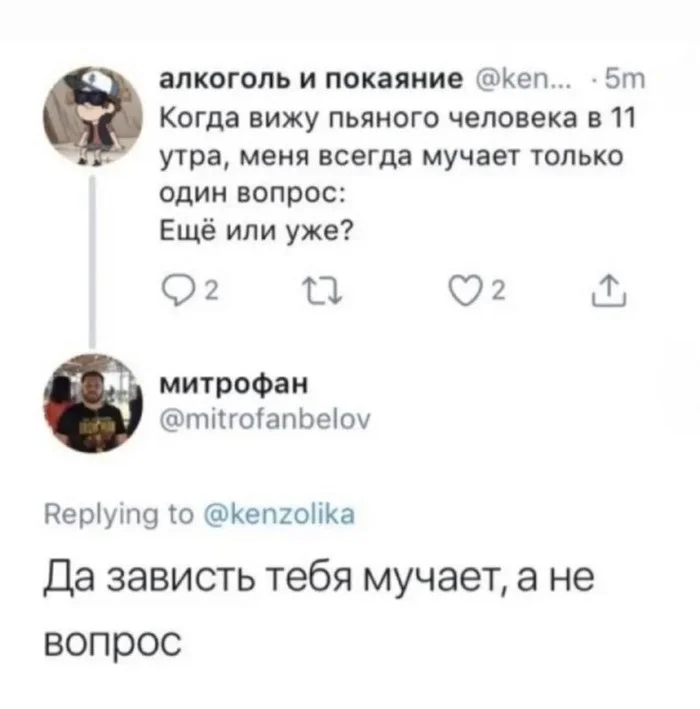Click the reply speech bubble icon
700x709 pixels.
tap(174, 293)
